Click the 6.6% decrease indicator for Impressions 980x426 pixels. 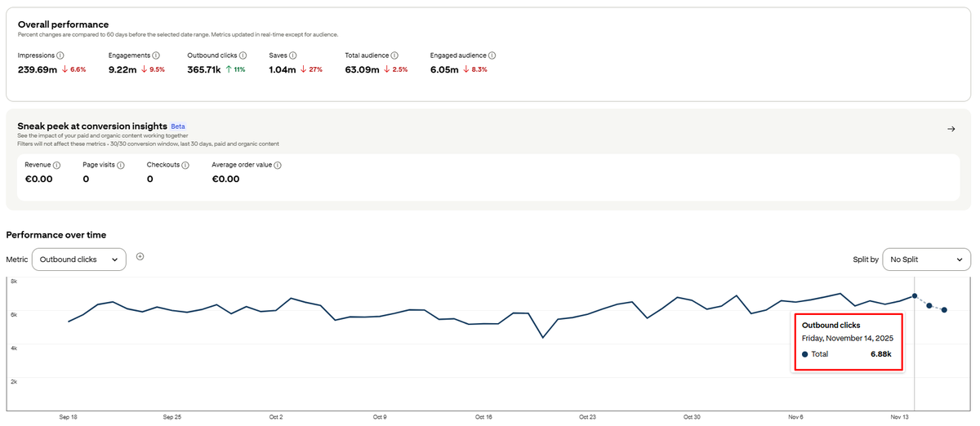point(73,69)
